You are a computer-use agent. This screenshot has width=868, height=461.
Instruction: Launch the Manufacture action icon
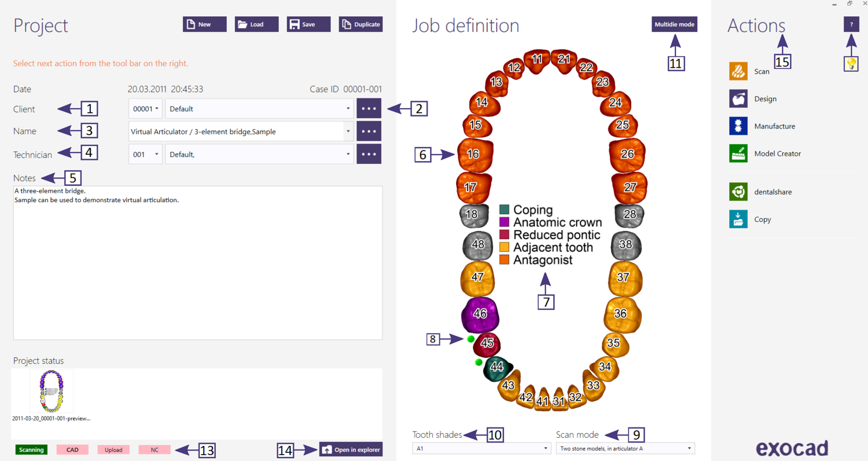click(x=738, y=126)
